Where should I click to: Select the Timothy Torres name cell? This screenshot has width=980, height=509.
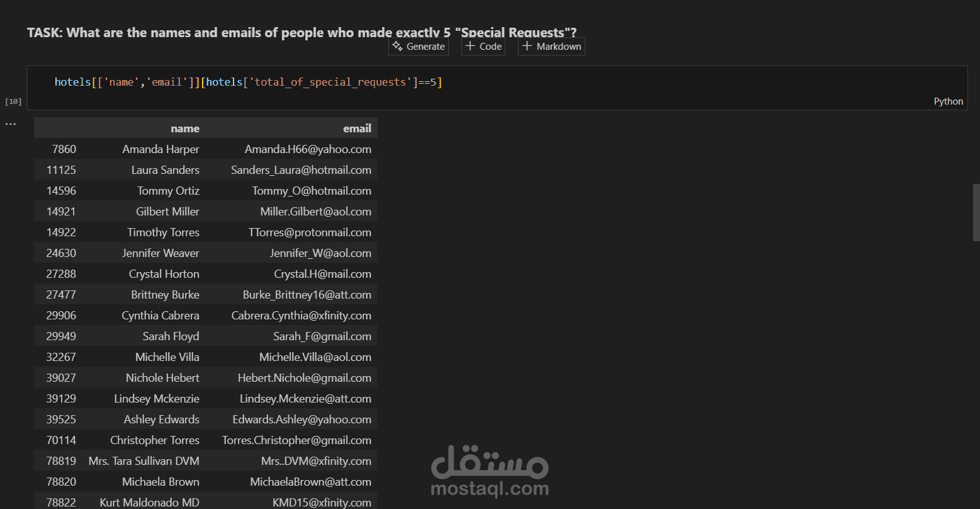tap(163, 232)
